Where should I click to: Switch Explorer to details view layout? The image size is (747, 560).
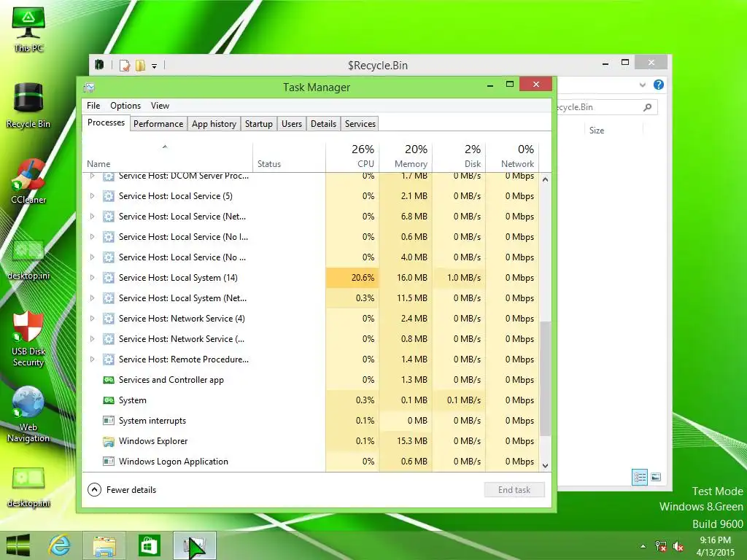point(639,477)
